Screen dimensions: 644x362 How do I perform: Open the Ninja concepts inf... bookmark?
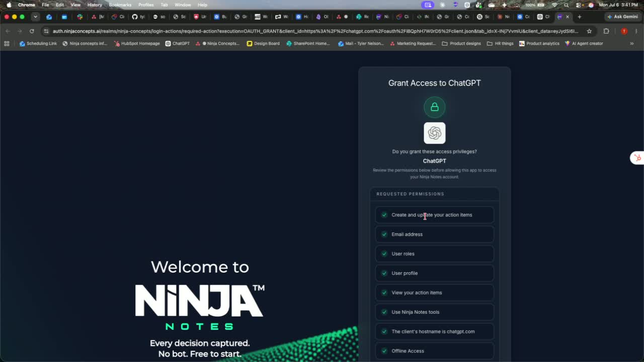click(x=85, y=44)
